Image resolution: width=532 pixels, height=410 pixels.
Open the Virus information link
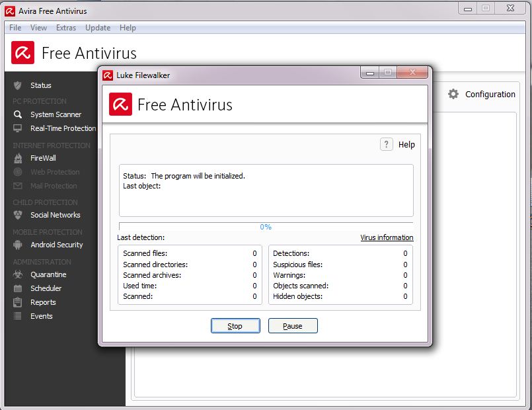click(387, 237)
